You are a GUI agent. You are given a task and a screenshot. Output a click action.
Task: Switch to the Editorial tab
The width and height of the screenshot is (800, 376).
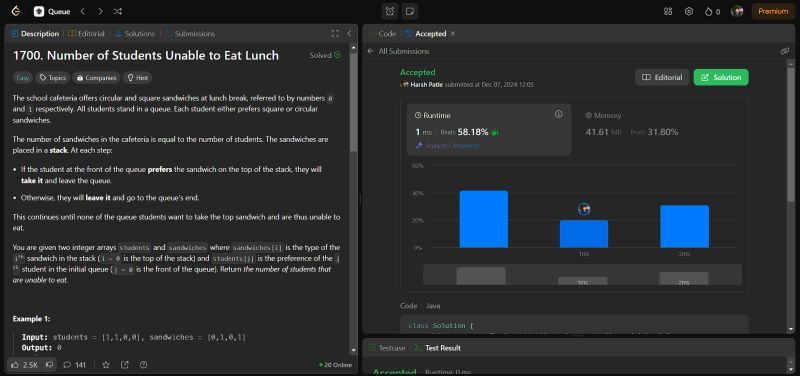[86, 34]
